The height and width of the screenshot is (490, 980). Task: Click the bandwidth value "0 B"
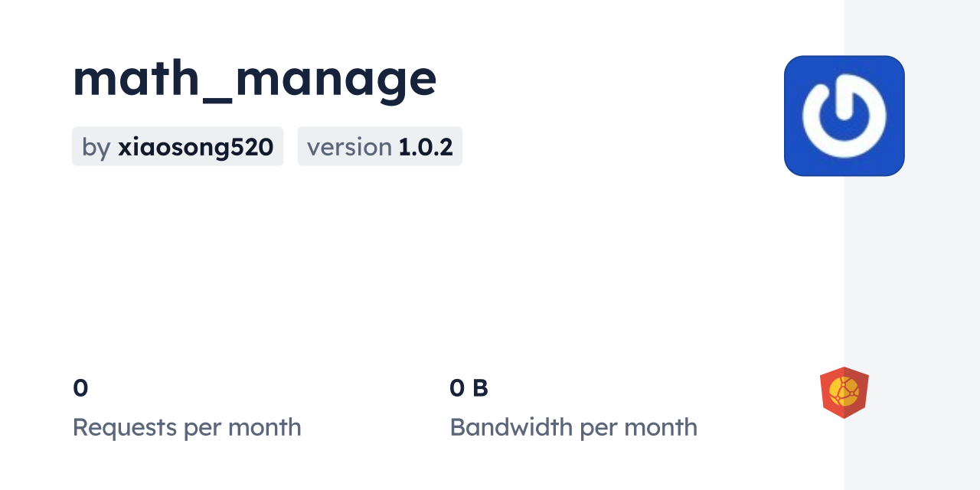[469, 388]
